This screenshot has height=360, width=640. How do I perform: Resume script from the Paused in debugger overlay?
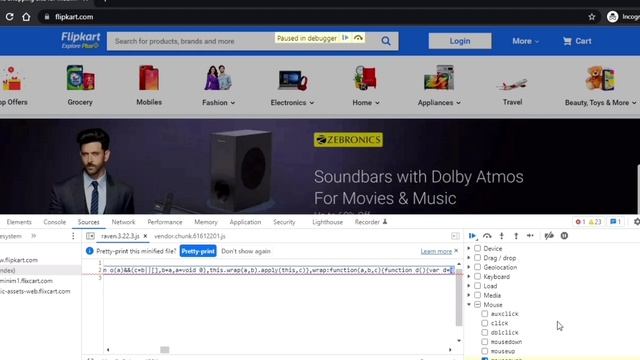click(345, 38)
